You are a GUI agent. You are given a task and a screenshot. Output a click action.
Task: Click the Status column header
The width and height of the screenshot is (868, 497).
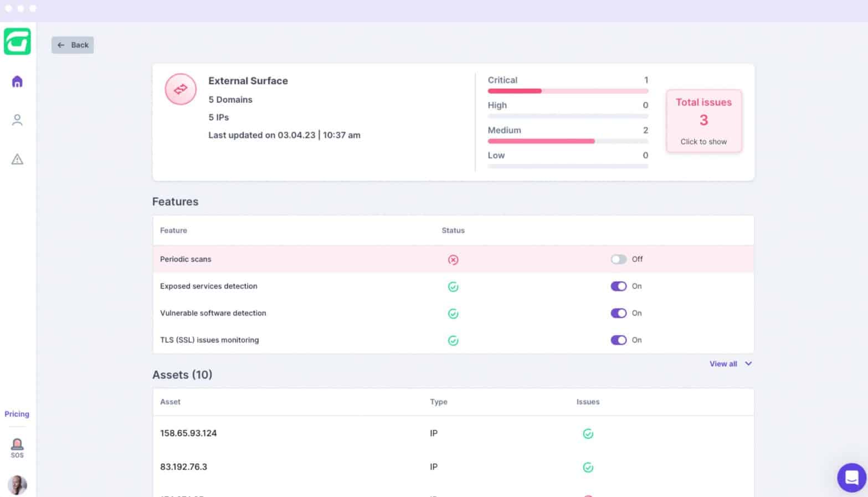pyautogui.click(x=453, y=230)
